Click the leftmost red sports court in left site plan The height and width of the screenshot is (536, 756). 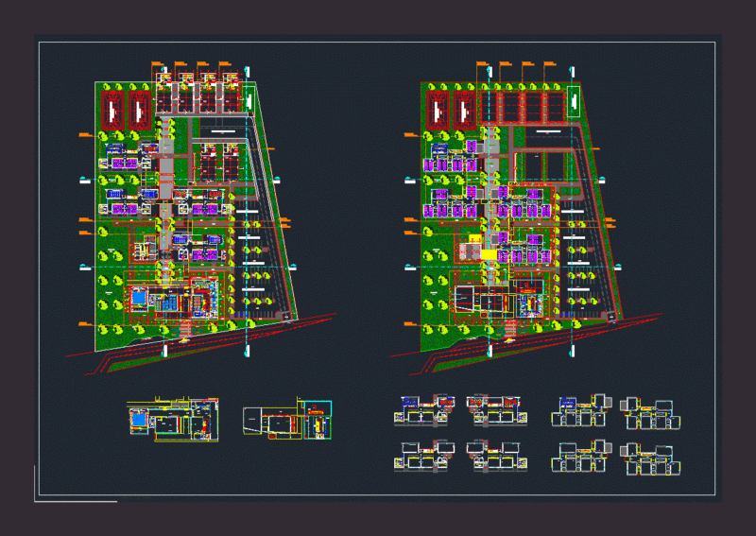coord(112,111)
